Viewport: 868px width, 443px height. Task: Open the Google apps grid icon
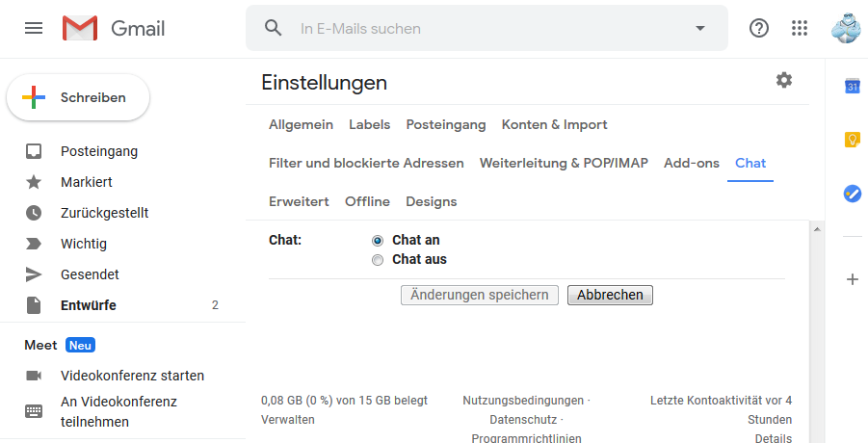(x=800, y=28)
